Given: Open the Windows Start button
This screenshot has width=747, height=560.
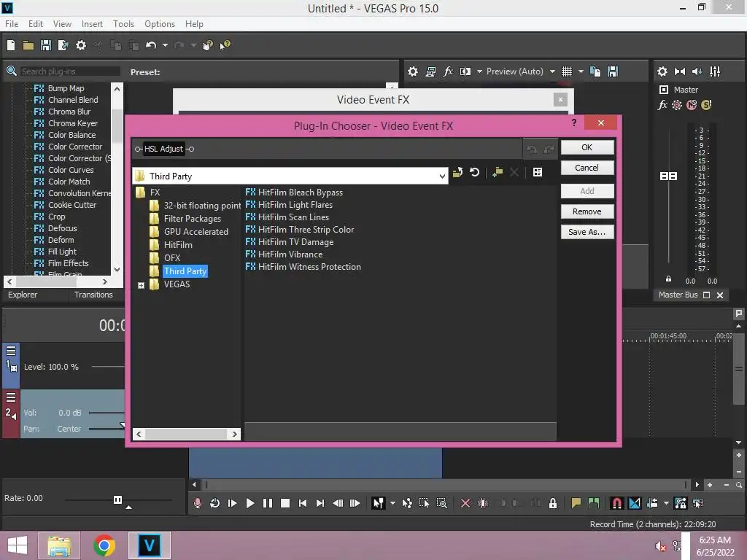Looking at the screenshot, I should click(x=18, y=545).
